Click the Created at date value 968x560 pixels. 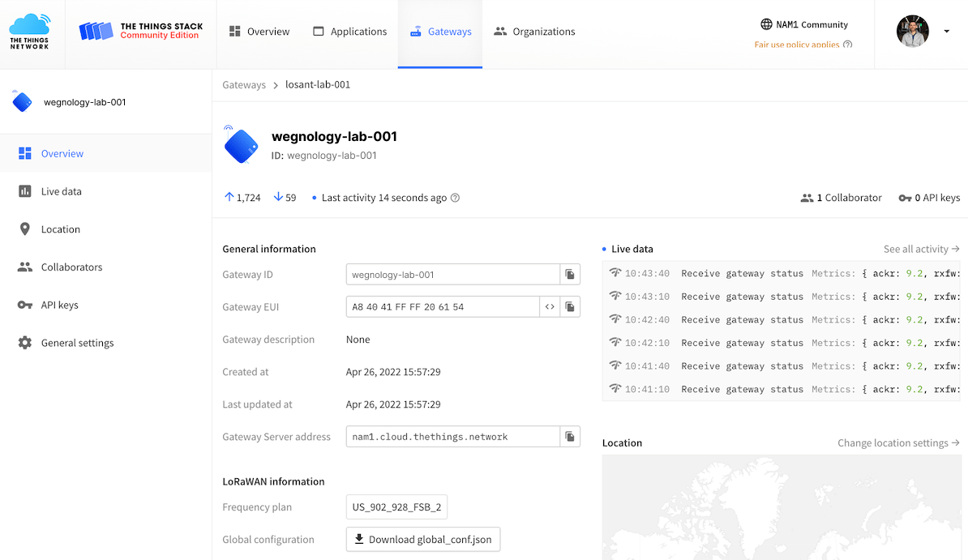coord(393,372)
